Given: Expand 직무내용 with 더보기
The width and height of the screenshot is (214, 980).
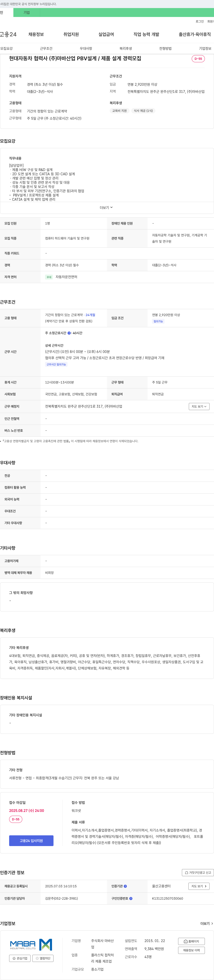Looking at the screenshot, I should 106,207.
